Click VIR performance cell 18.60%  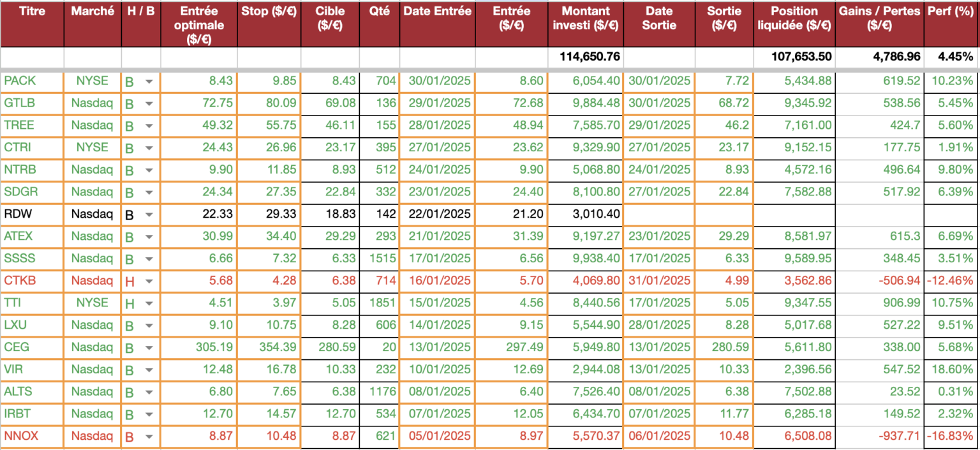[951, 369]
